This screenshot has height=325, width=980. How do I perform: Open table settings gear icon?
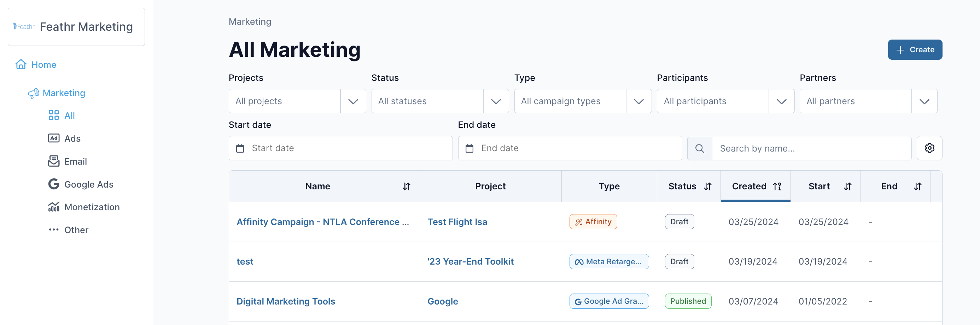coord(929,148)
